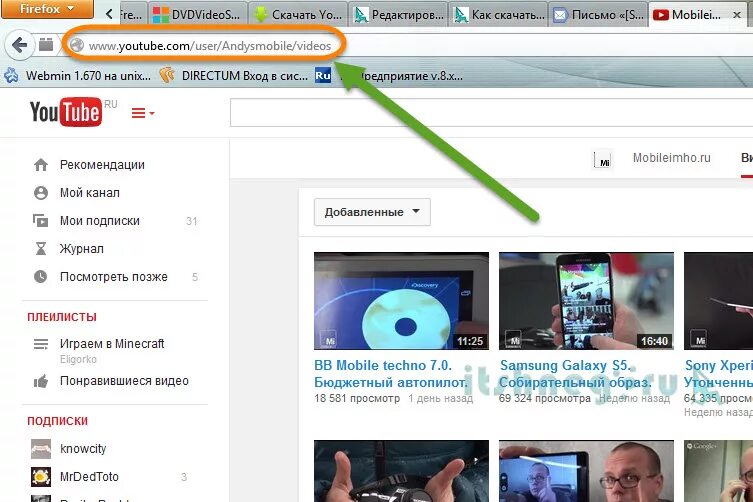Click the Eligorko label under Minecraft playlist
The width and height of the screenshot is (753, 502).
tap(78, 359)
